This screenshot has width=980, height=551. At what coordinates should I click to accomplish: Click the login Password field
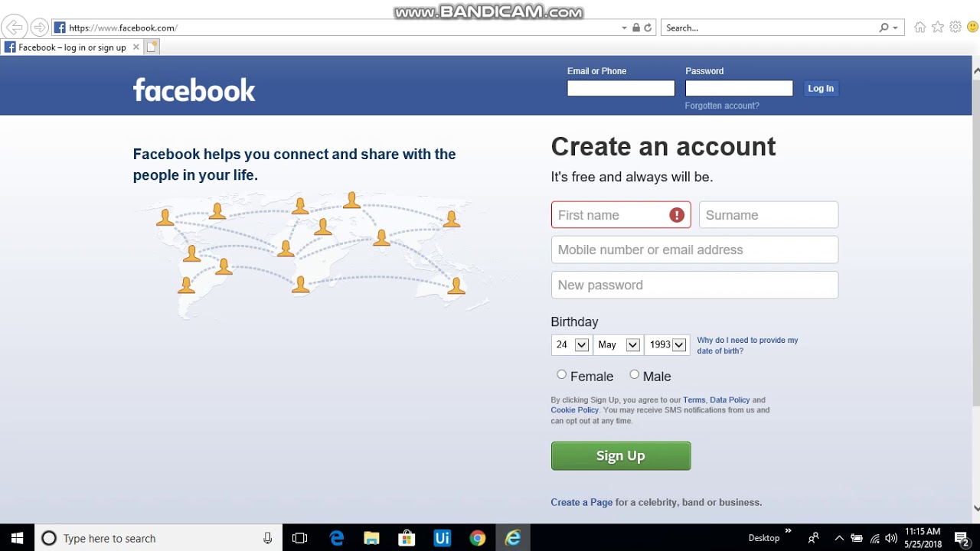coord(739,89)
